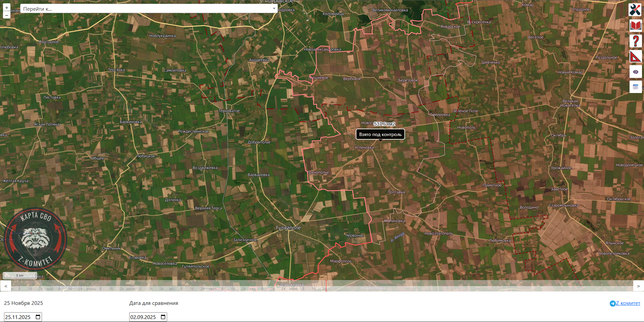The width and height of the screenshot is (644, 322).
Task: Expand the 'Перейти к...' dropdown arrow
Action: pos(274,9)
